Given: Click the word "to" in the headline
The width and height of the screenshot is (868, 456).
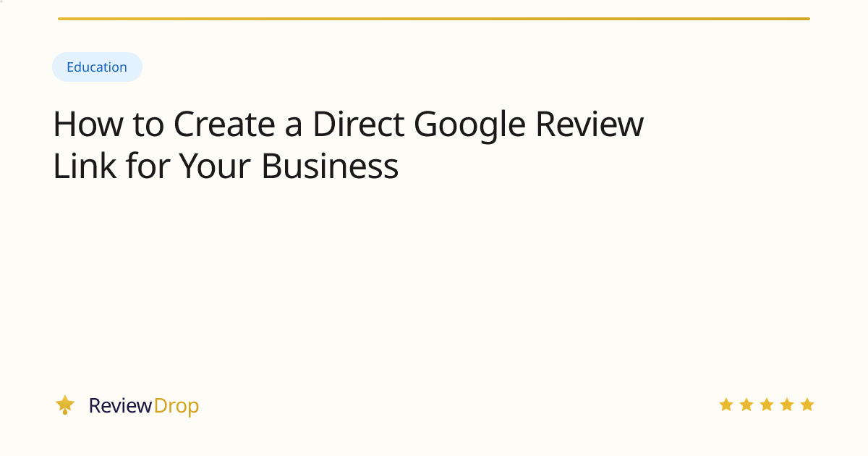Looking at the screenshot, I should 147,124.
